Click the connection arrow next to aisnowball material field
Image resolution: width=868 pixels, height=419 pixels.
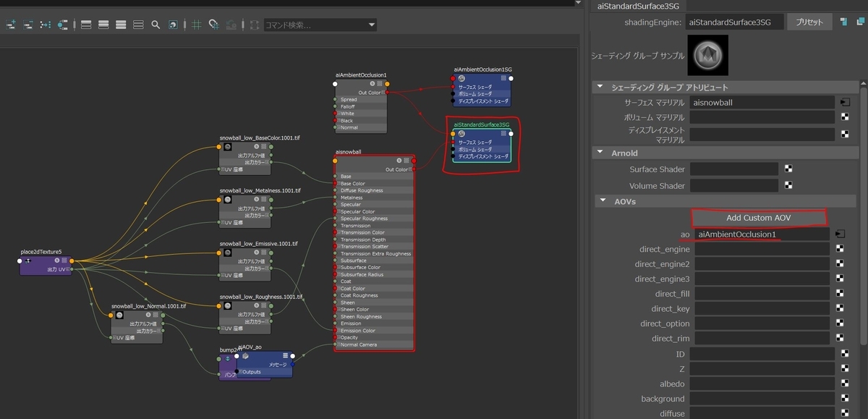point(844,103)
